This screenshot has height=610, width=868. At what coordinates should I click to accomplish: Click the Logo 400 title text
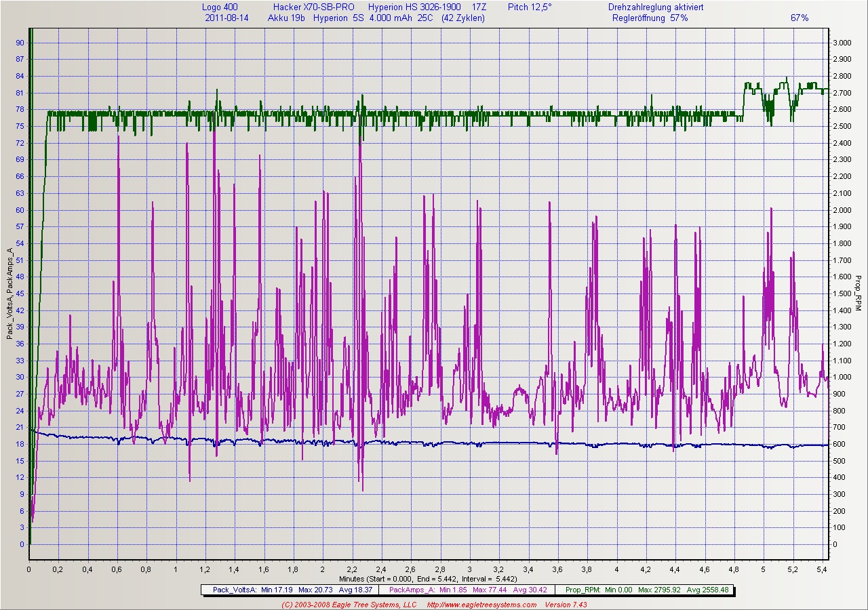220,7
